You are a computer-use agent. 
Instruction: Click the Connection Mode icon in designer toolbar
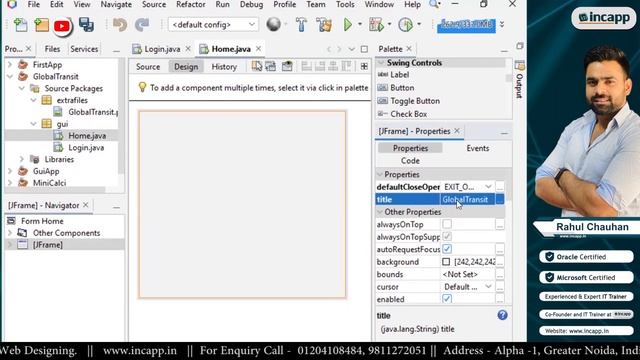271,66
